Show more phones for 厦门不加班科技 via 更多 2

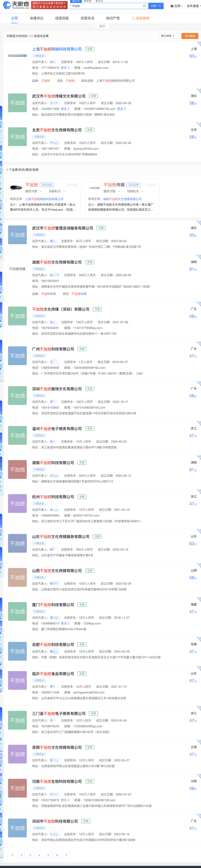(65, 623)
